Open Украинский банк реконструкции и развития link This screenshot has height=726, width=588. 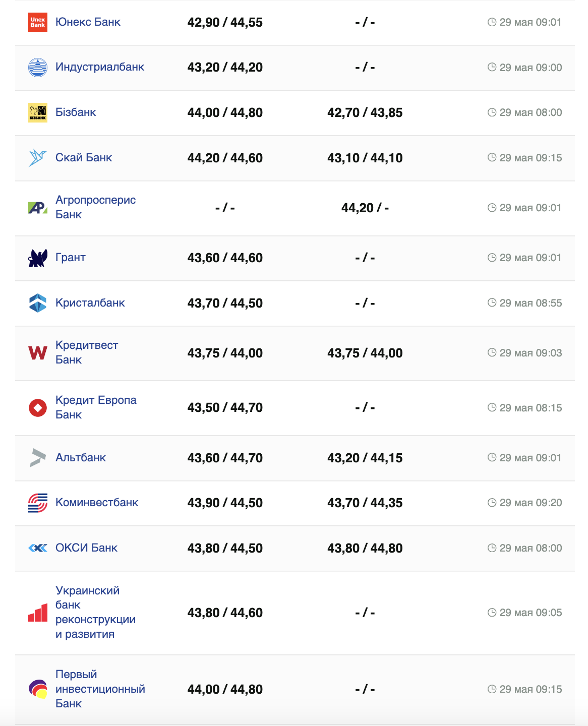(x=95, y=612)
